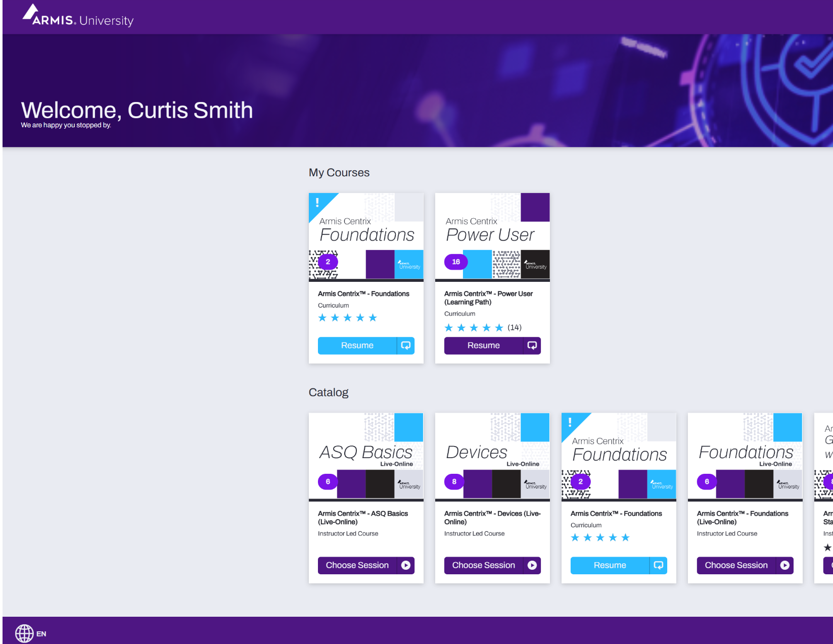
Task: Click star rating on My Courses Foundations card
Action: (x=347, y=318)
